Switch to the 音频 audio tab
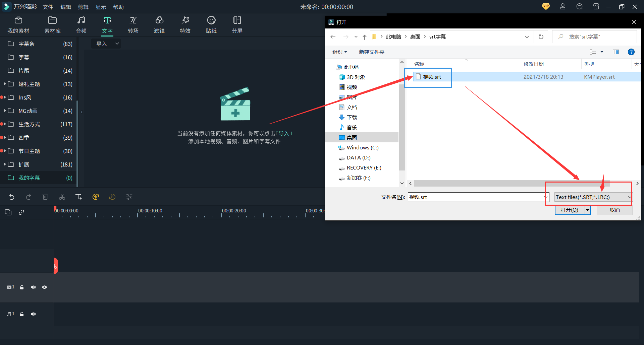 point(81,25)
